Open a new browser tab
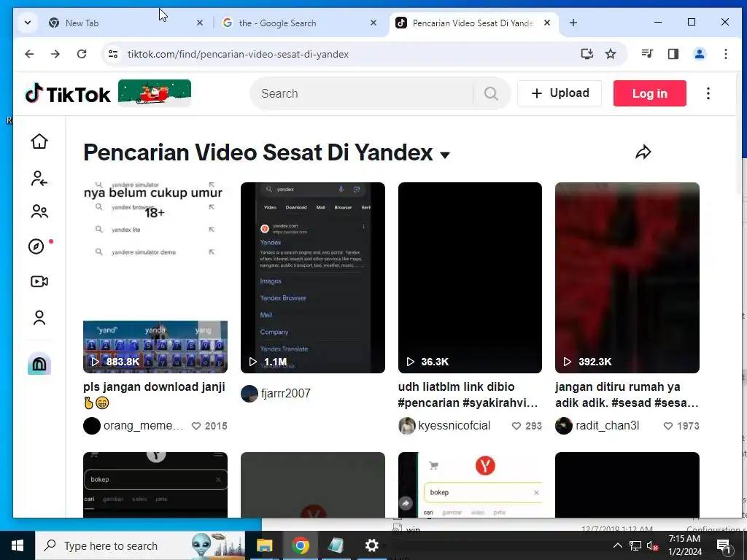This screenshot has width=747, height=560. click(x=573, y=23)
